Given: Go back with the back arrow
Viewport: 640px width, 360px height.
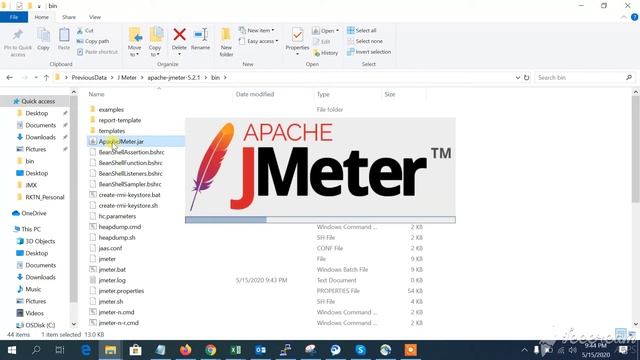Looking at the screenshot, I should coord(10,78).
